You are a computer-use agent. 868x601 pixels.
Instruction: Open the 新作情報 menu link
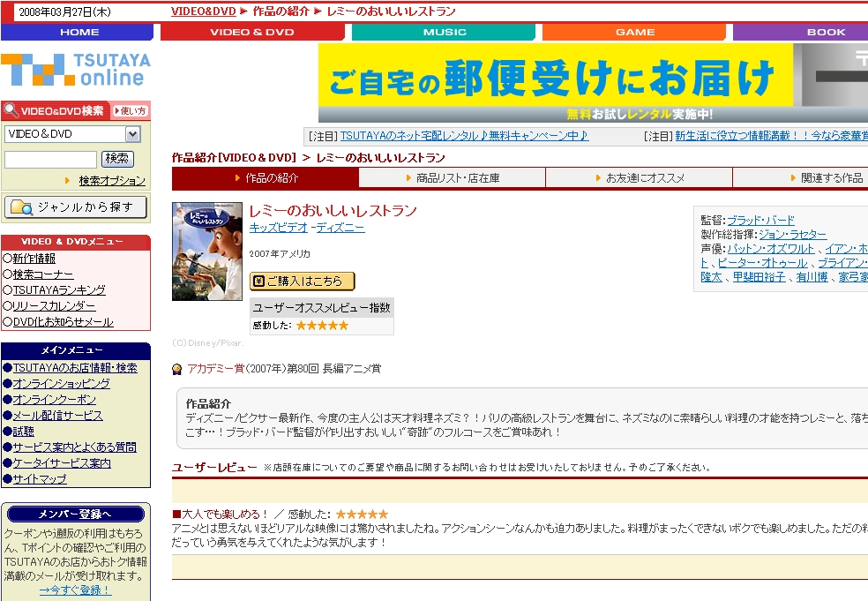tap(34, 259)
